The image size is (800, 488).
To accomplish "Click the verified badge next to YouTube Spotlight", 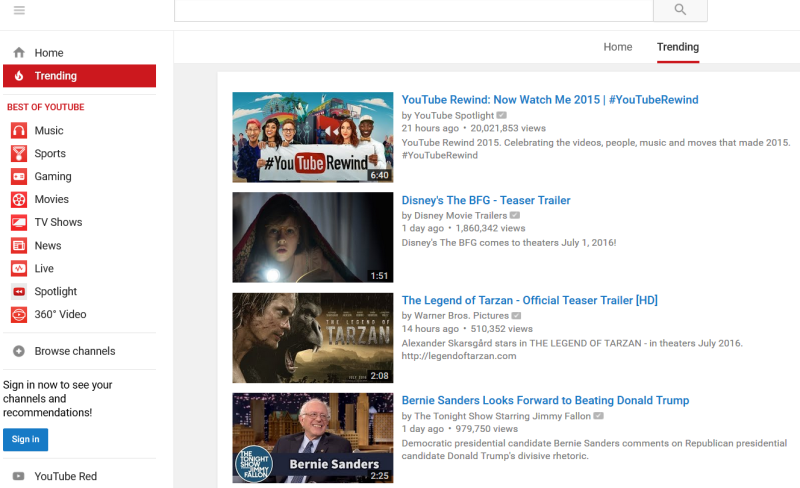I will click(502, 115).
